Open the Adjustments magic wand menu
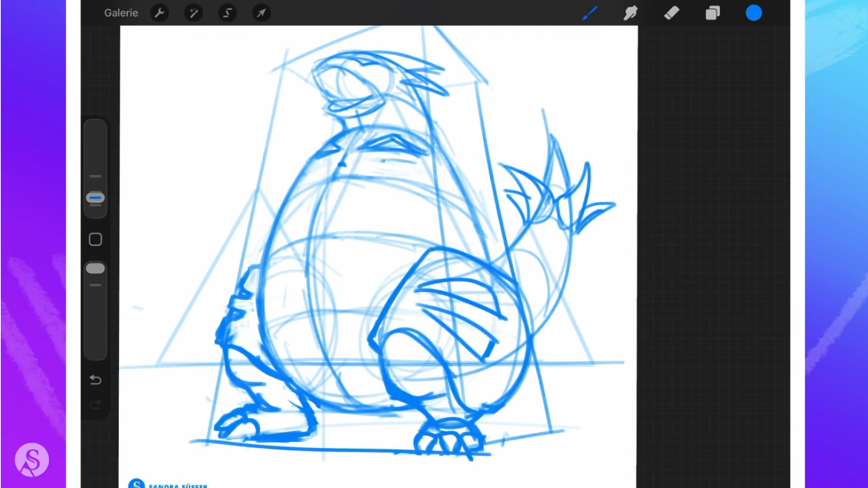The width and height of the screenshot is (868, 488). click(x=193, y=13)
